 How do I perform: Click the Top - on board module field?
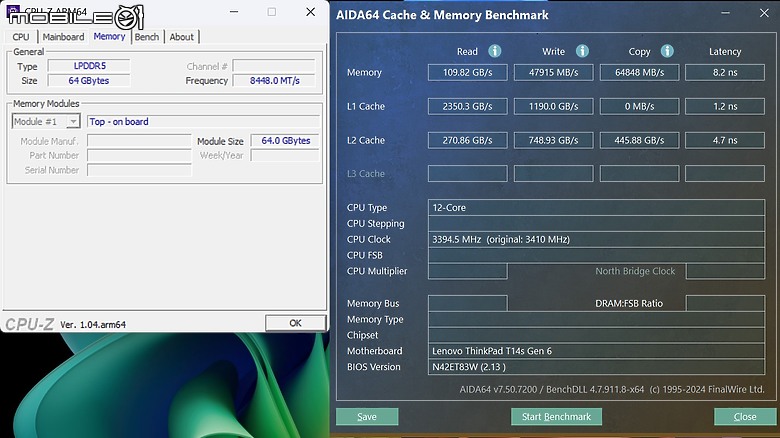(203, 121)
